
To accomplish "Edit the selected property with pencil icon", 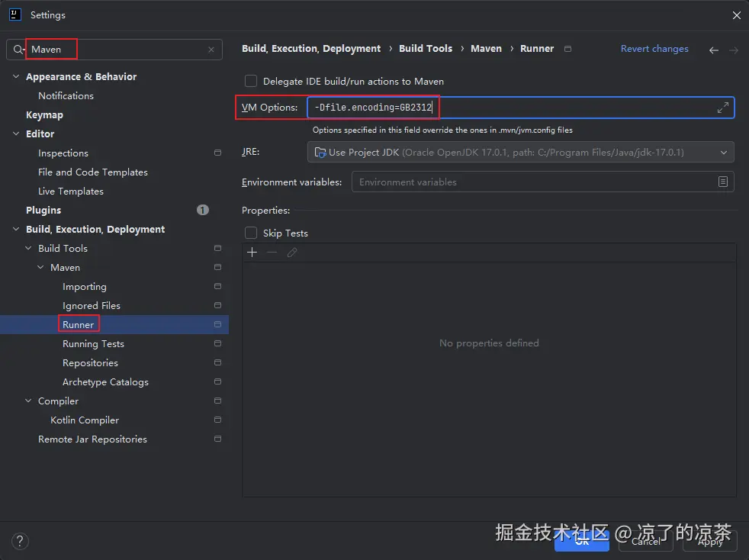I will (x=292, y=253).
